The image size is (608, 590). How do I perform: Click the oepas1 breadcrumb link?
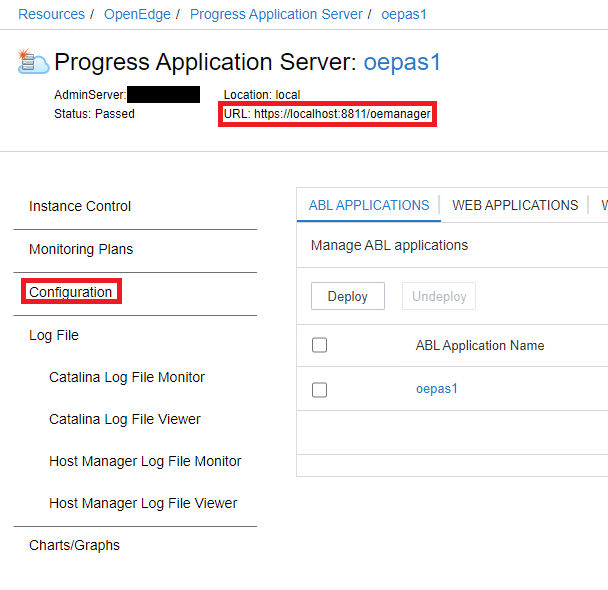[x=404, y=14]
